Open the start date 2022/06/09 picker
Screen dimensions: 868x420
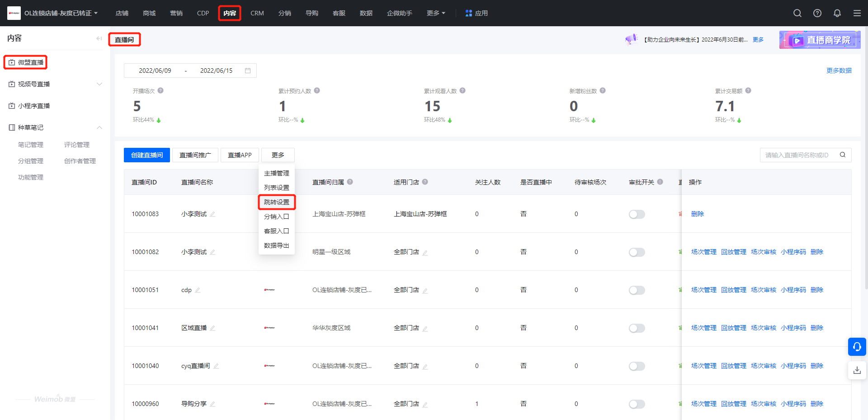coord(155,71)
